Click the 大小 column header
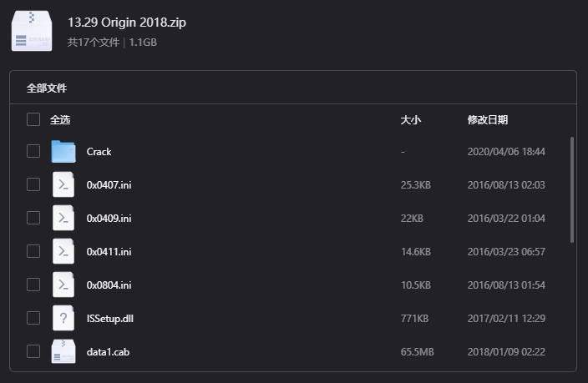The image size is (588, 383). pyautogui.click(x=411, y=120)
